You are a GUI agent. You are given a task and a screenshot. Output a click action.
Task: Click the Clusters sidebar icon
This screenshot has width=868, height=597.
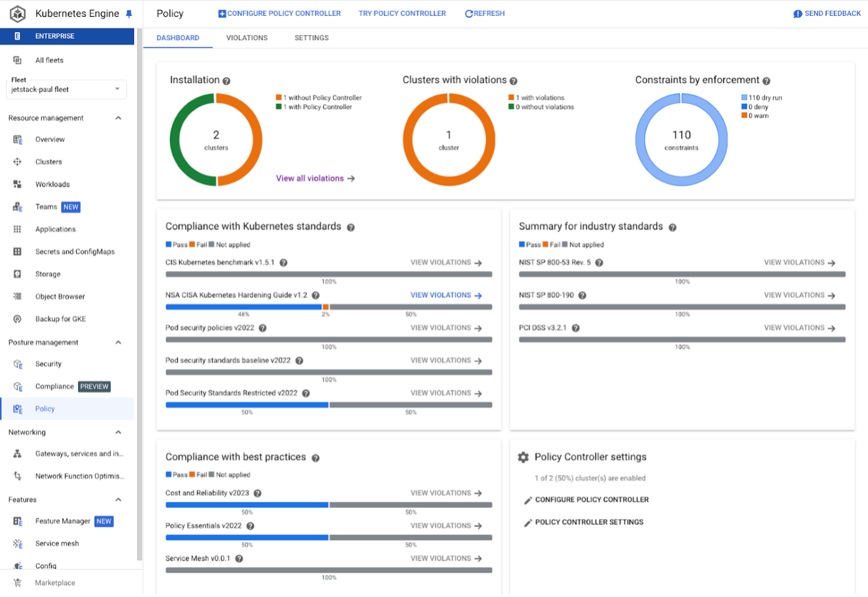click(x=18, y=162)
